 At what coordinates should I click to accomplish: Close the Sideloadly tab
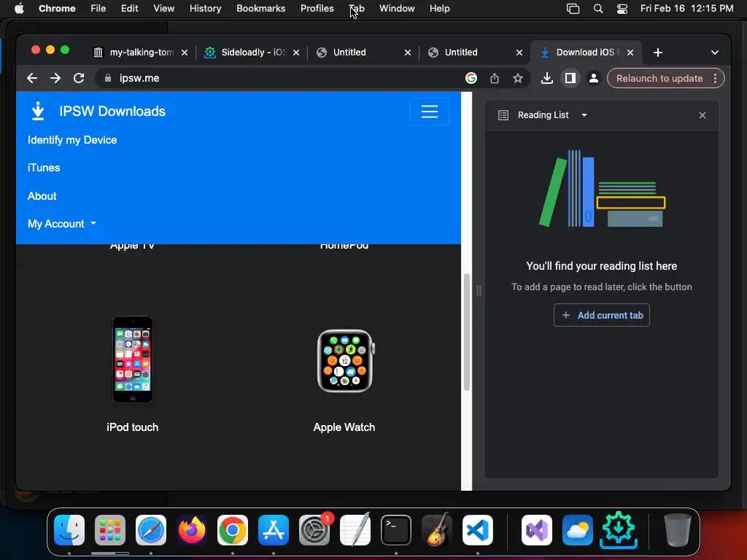tap(296, 52)
